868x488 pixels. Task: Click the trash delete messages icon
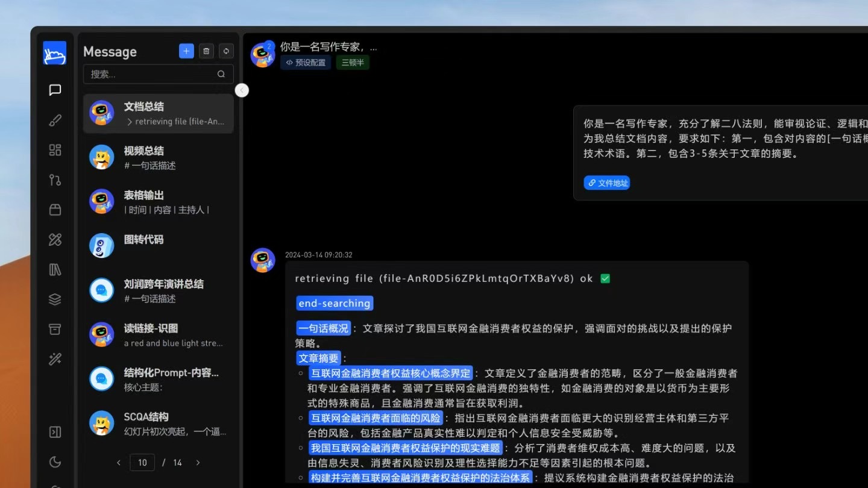click(206, 51)
